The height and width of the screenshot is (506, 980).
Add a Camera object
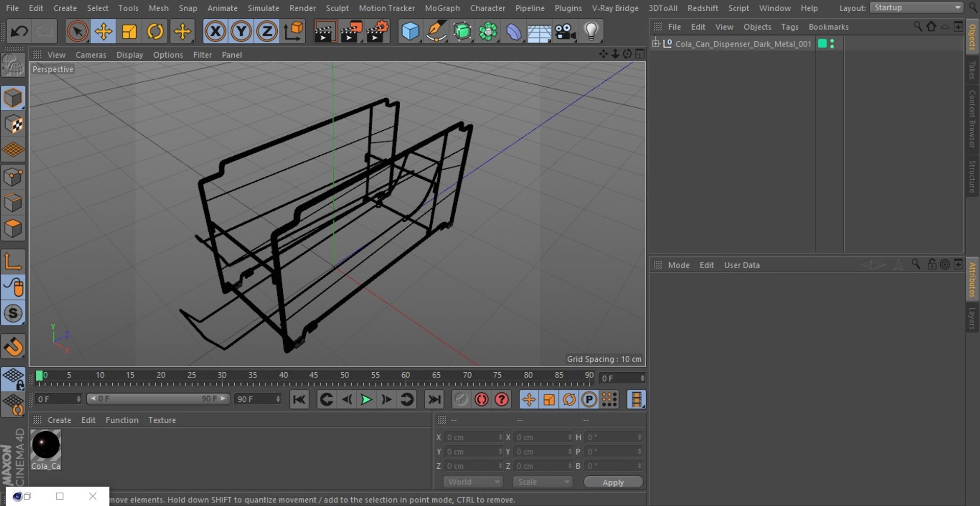[x=565, y=32]
